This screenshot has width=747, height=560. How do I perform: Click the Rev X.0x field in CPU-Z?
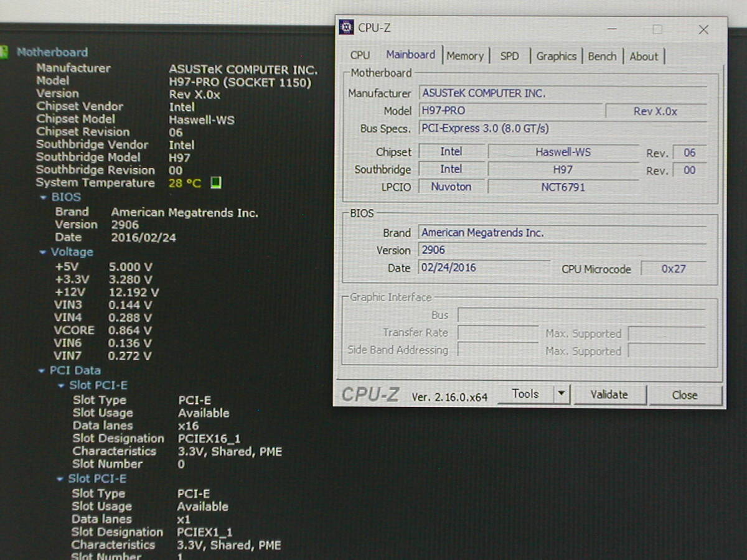pyautogui.click(x=655, y=111)
